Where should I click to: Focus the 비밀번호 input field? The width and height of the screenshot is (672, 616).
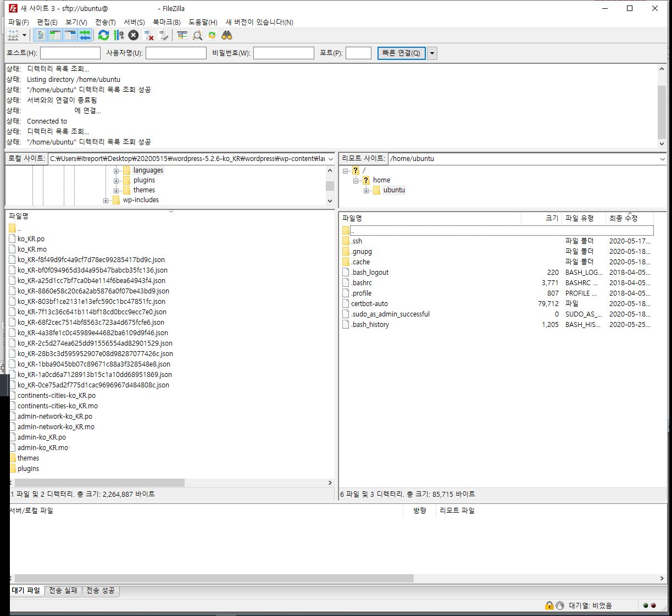click(284, 53)
